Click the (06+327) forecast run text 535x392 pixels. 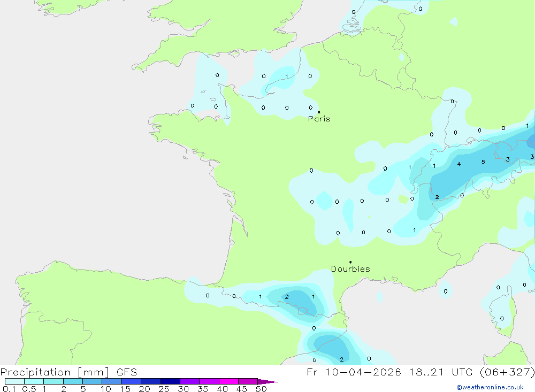click(x=507, y=372)
